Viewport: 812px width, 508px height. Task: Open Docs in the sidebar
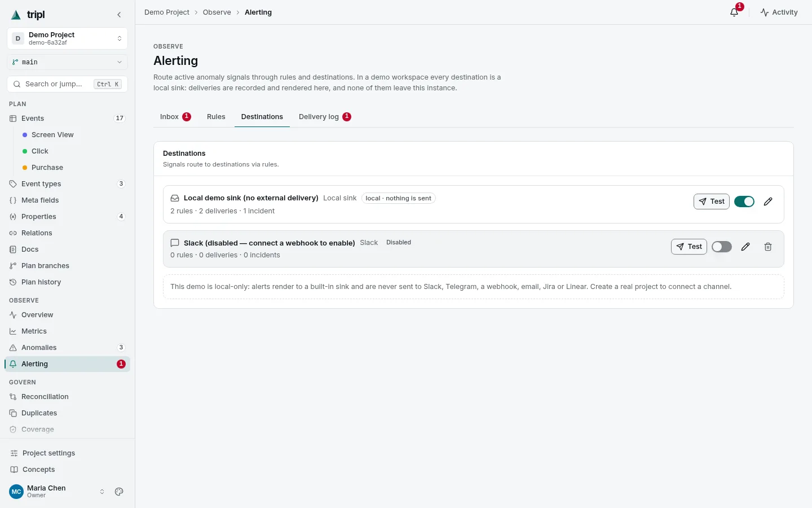click(67, 249)
